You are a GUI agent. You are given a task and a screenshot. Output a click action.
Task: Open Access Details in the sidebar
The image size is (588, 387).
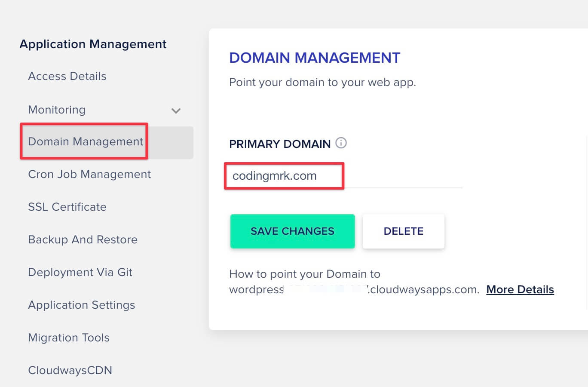67,76
